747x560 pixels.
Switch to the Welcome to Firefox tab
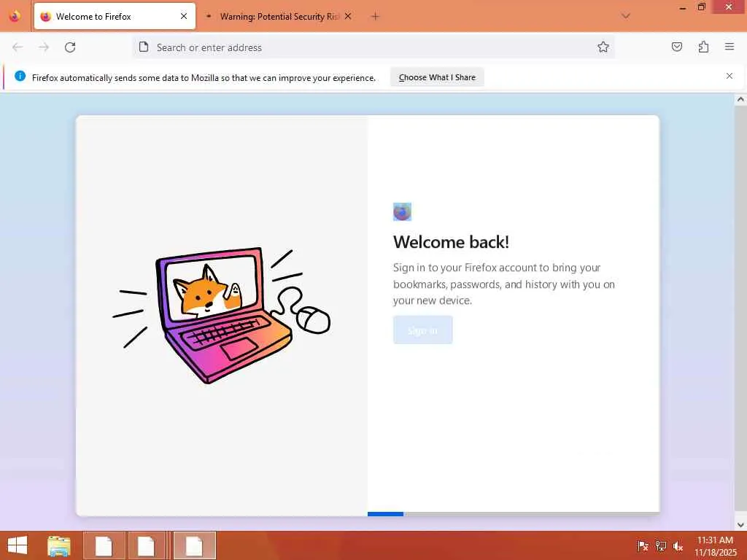click(115, 16)
